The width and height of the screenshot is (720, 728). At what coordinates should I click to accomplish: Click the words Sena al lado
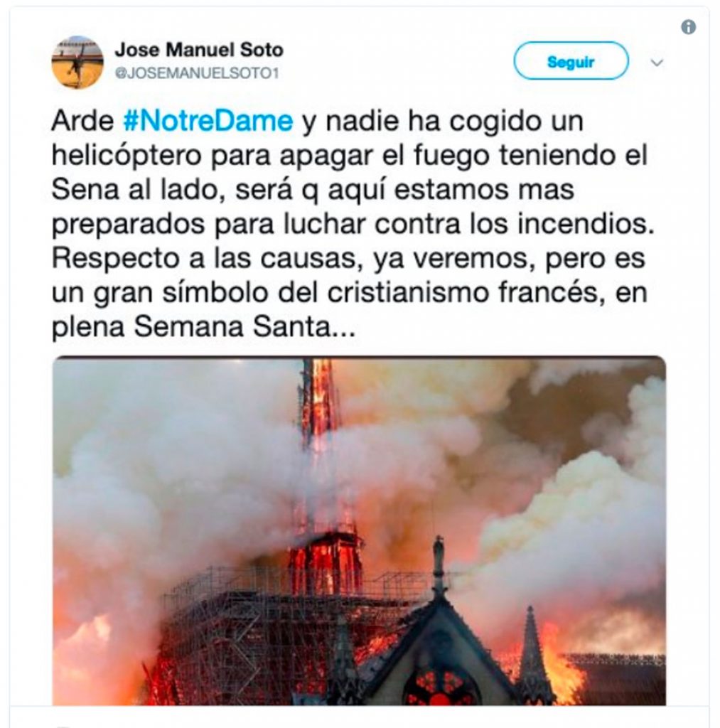pos(139,189)
